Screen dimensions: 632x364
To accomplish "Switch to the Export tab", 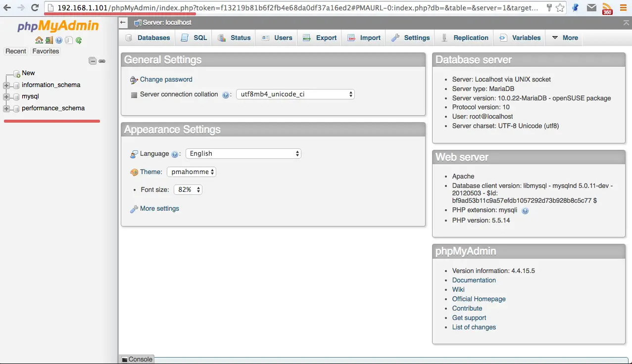I will coord(320,38).
